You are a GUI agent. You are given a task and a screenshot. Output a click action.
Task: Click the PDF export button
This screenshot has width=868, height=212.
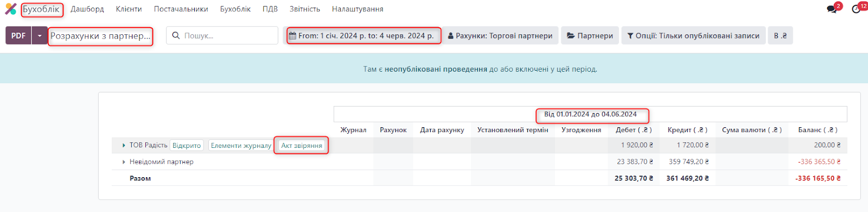(x=18, y=36)
